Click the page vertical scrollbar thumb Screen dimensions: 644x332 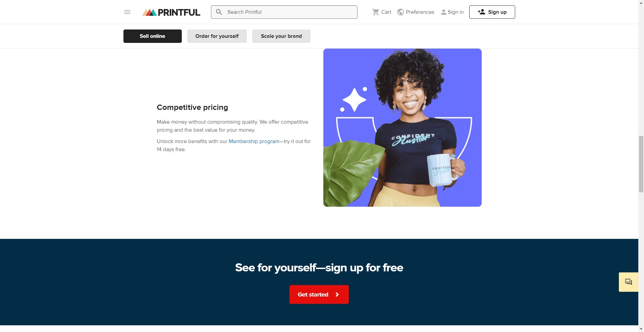coord(641,164)
